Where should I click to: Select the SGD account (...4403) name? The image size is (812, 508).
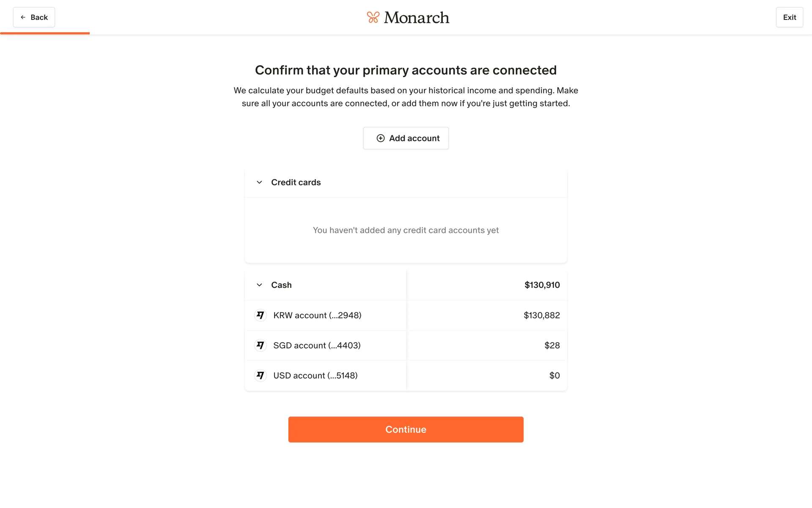317,345
